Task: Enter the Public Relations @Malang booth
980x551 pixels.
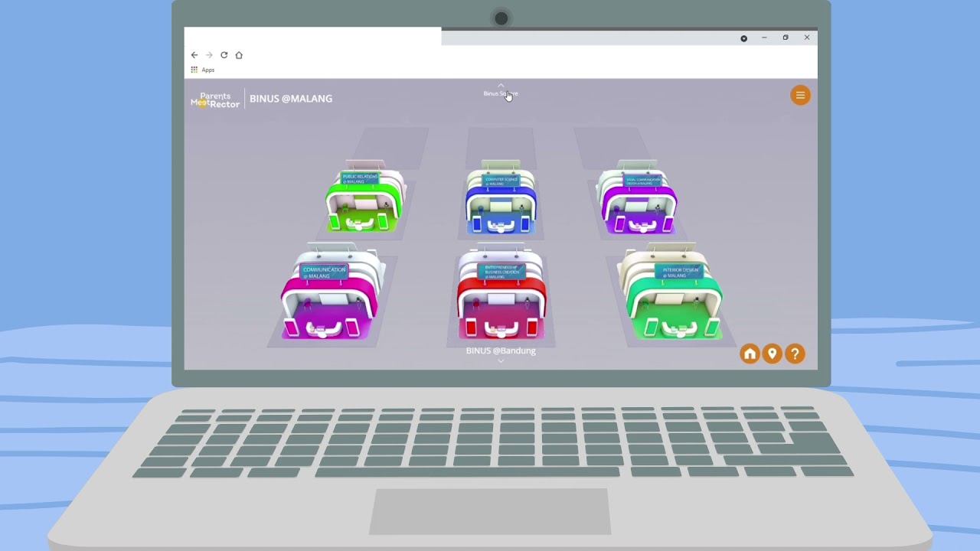Action: (364, 197)
